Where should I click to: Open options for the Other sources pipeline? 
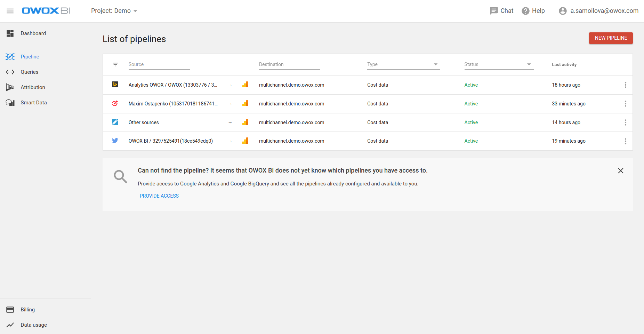pyautogui.click(x=625, y=122)
